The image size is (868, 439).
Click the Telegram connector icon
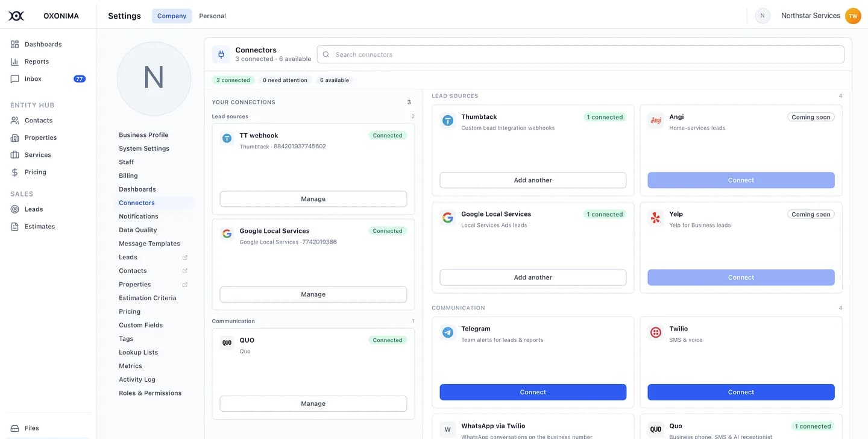point(448,332)
